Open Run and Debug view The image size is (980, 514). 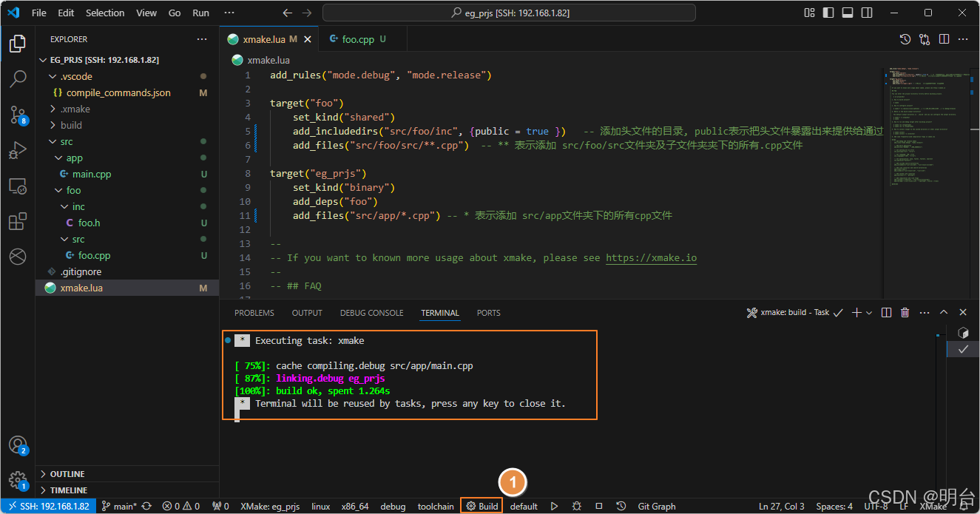[x=17, y=150]
